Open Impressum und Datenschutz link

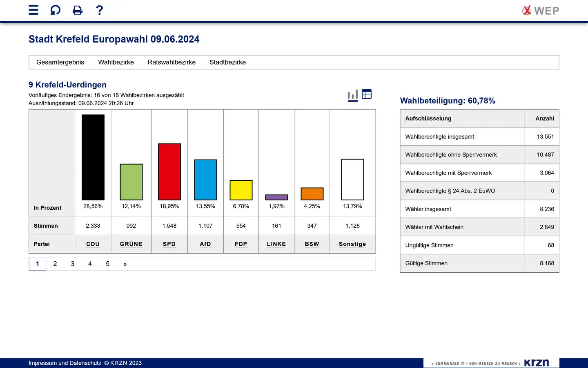(65, 363)
